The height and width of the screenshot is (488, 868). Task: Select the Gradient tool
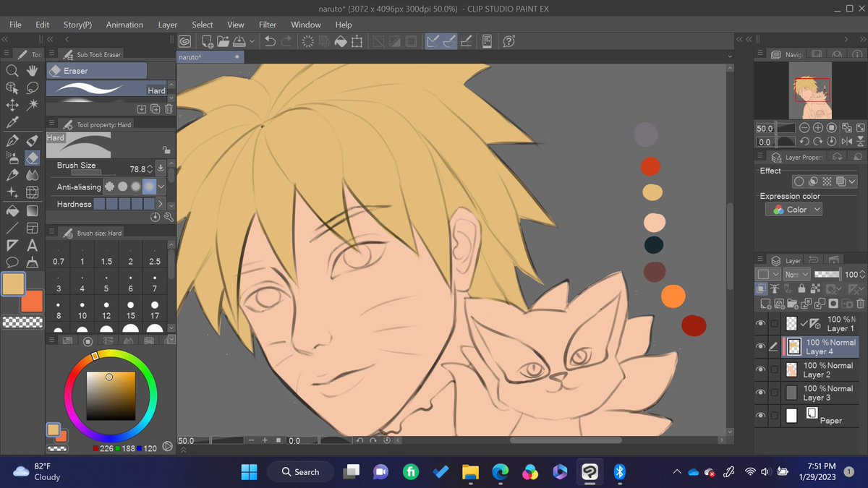(x=33, y=210)
